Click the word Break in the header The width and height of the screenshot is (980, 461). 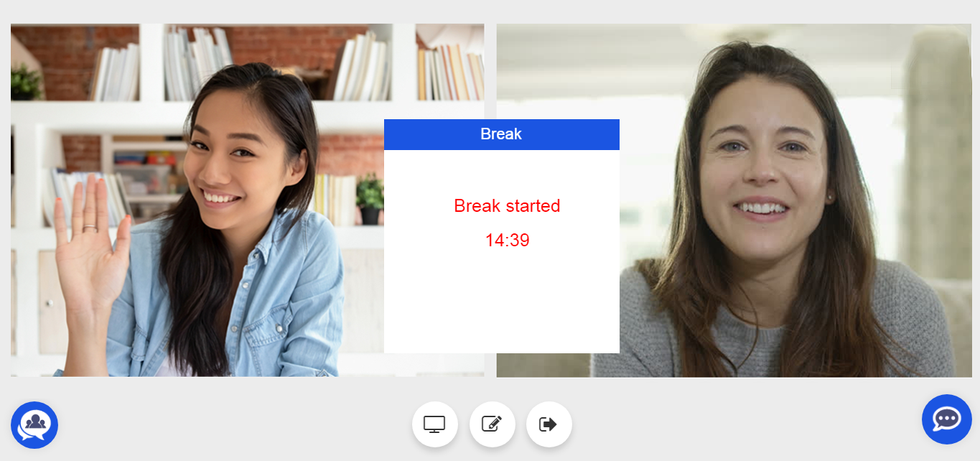pos(501,134)
